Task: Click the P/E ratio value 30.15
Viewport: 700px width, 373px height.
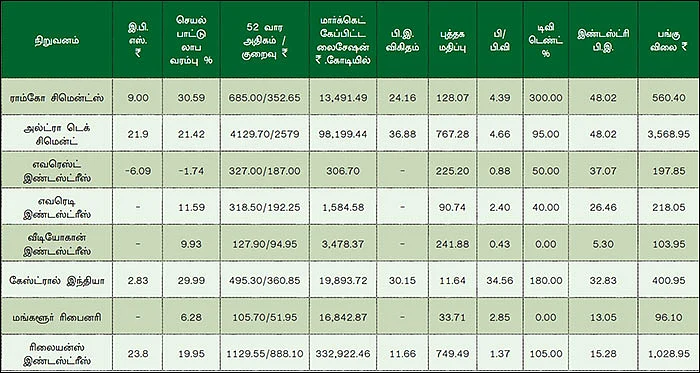Action: tap(402, 281)
